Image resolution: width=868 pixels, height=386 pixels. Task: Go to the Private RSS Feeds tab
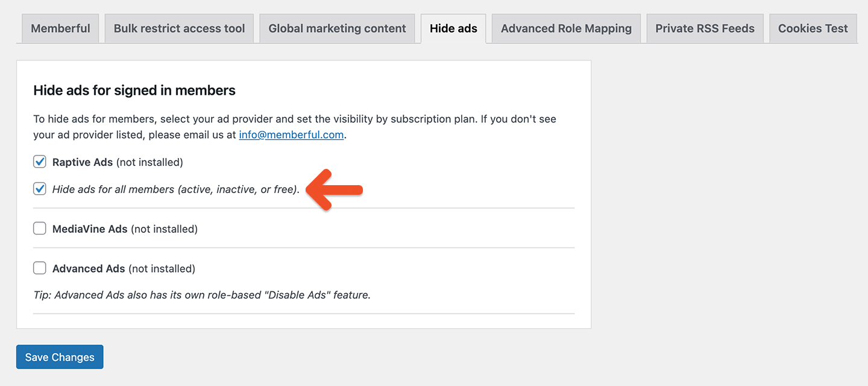705,28
